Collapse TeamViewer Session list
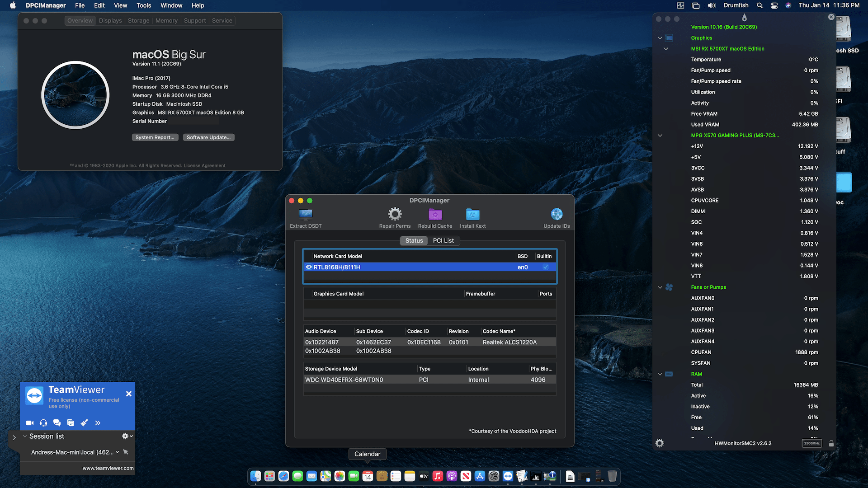This screenshot has height=488, width=868. pyautogui.click(x=25, y=436)
